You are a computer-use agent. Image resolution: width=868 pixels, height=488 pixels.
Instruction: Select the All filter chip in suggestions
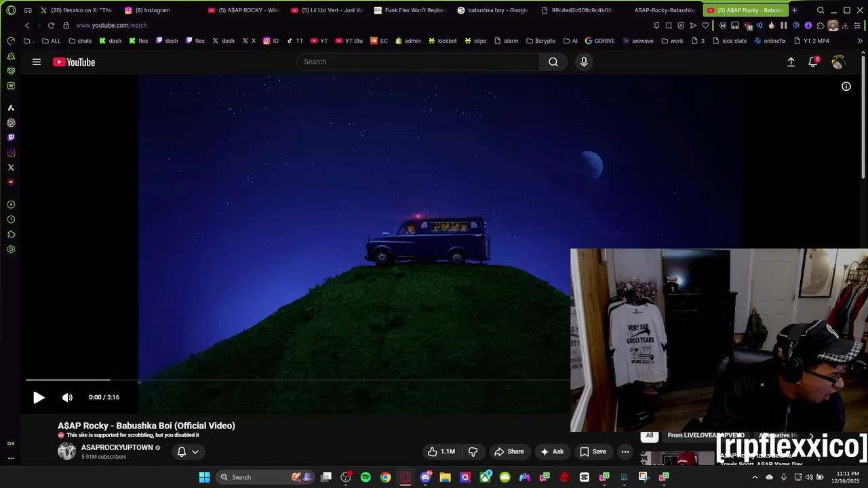(650, 435)
